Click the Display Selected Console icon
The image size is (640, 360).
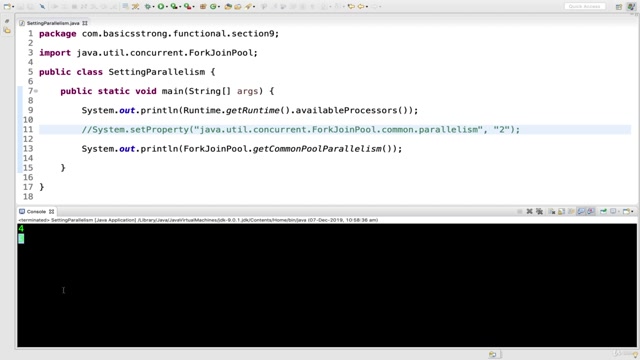pyautogui.click(x=613, y=211)
